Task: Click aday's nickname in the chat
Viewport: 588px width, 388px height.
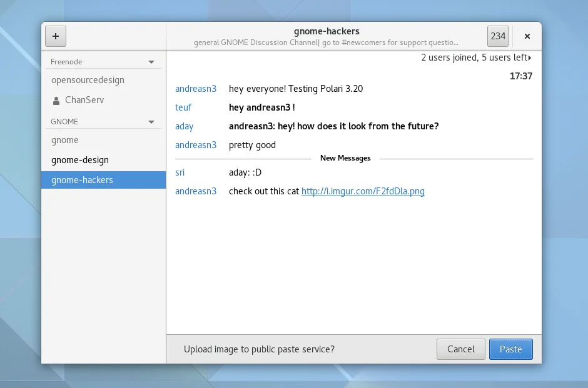Action: pos(185,126)
